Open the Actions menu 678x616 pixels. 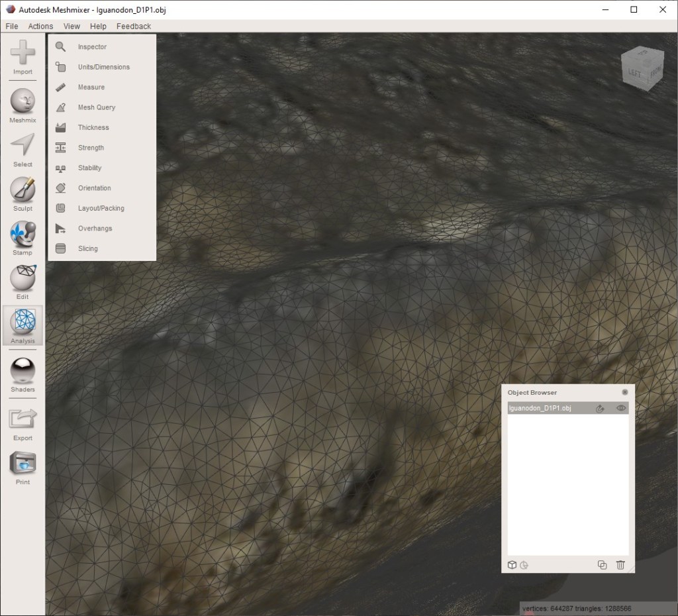tap(40, 26)
